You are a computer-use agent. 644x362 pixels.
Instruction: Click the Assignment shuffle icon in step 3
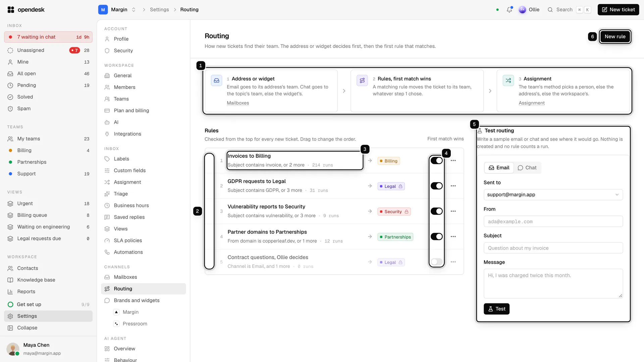coord(508,80)
